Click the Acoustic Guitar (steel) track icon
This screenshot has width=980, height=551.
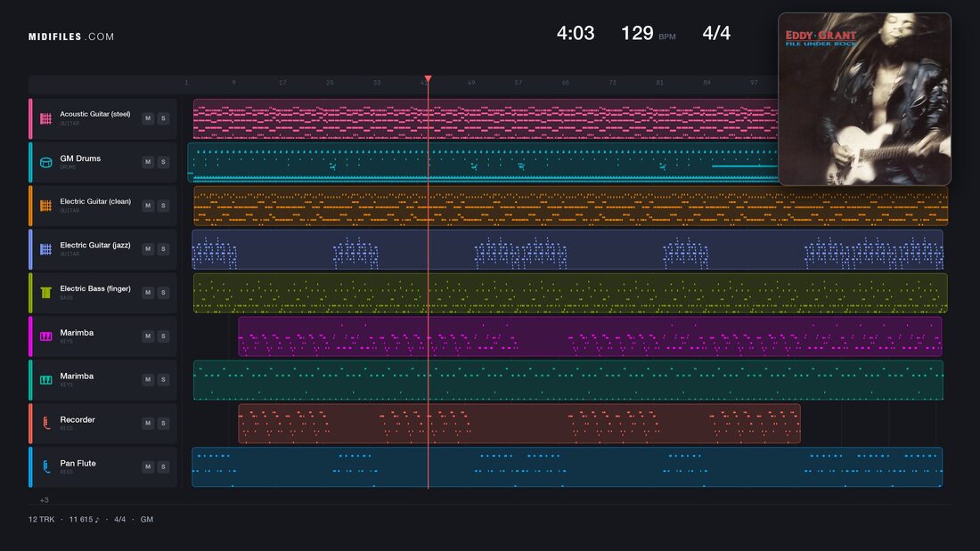pyautogui.click(x=45, y=118)
